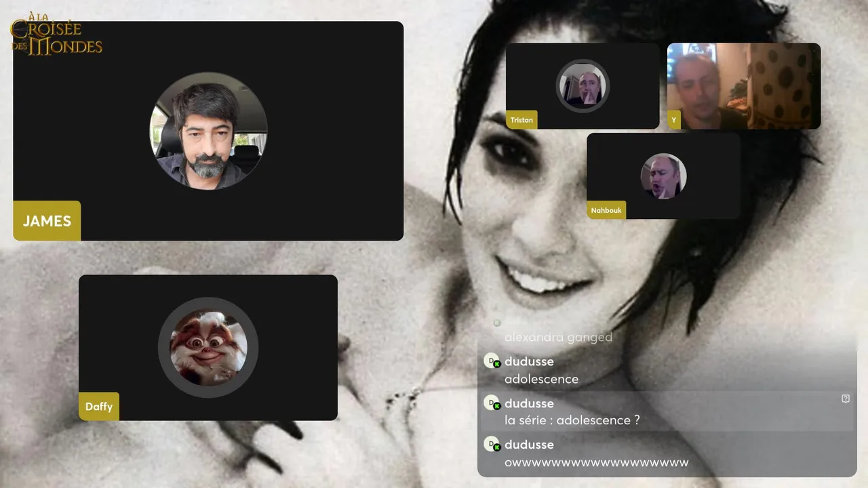
Task: Click dudusse's avatar beside the 'owwww' message
Action: 492,445
